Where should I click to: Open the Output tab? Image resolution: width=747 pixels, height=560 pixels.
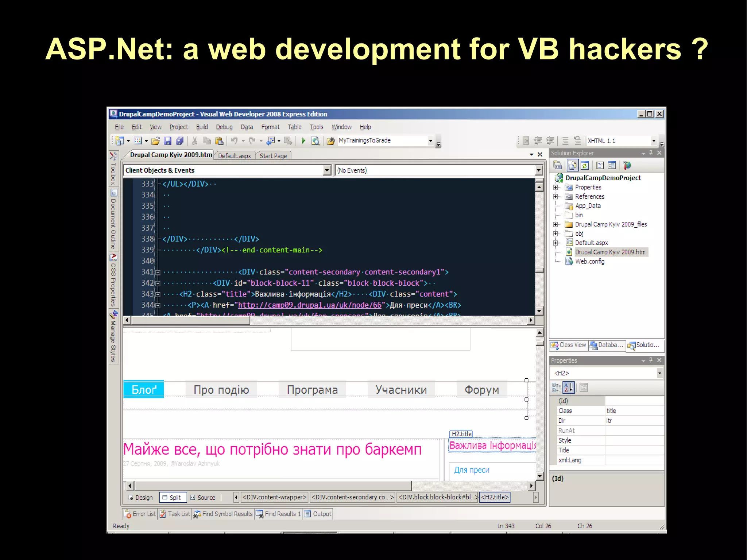pos(318,514)
